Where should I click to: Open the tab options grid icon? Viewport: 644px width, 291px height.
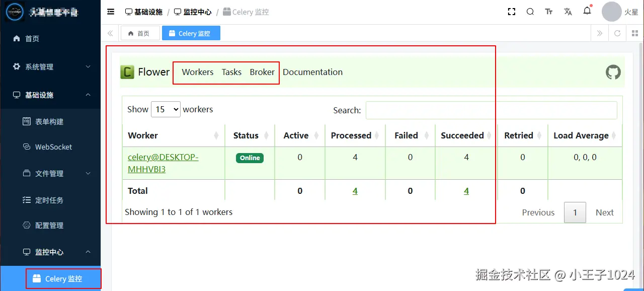[x=634, y=33]
